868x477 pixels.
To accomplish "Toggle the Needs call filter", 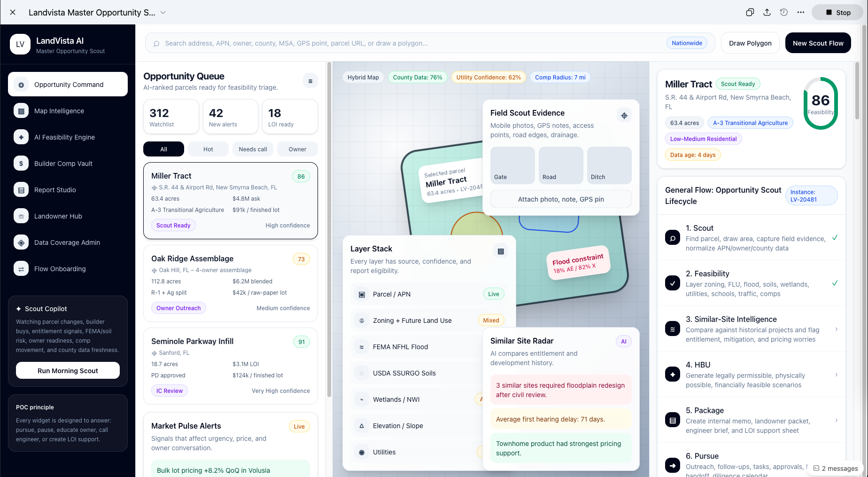I will pos(253,149).
